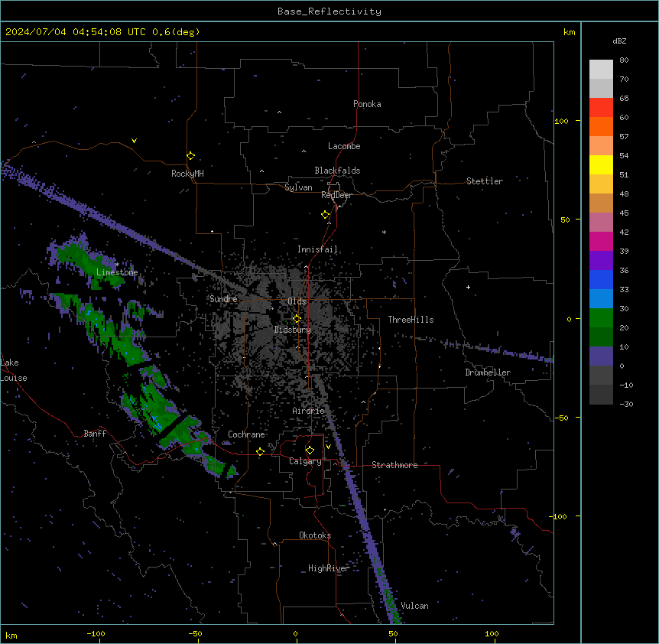Click the Lake Louise label
Image resolution: width=659 pixels, height=644 pixels.
click(x=12, y=370)
